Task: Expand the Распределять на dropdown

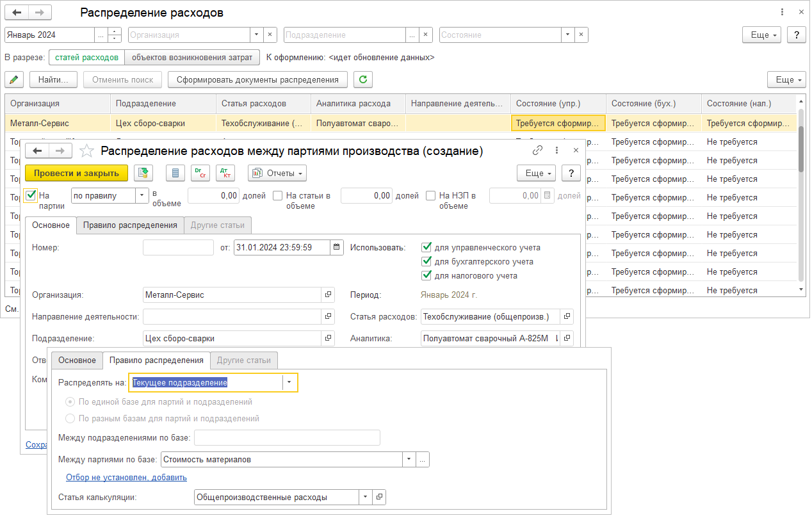Action: coord(289,382)
